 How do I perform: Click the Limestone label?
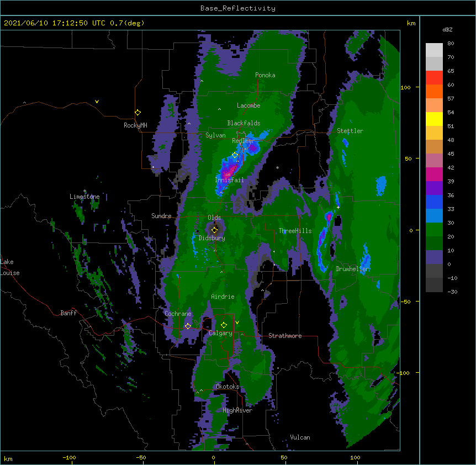coord(84,197)
